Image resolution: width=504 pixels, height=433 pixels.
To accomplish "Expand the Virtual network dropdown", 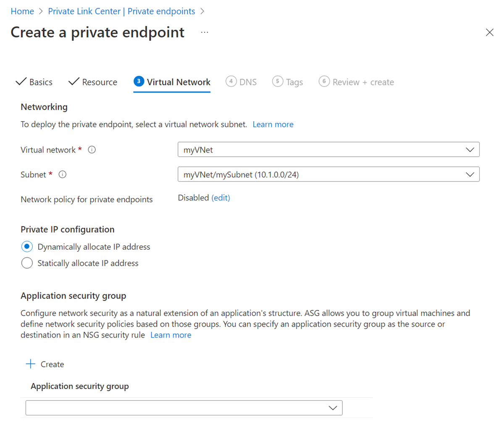I will pos(328,150).
